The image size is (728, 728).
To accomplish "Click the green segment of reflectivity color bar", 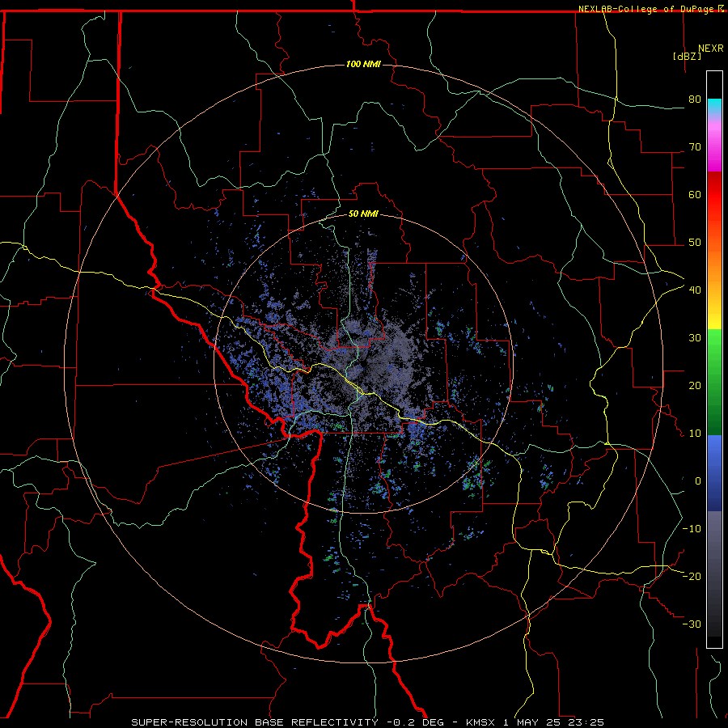I will 714,382.
